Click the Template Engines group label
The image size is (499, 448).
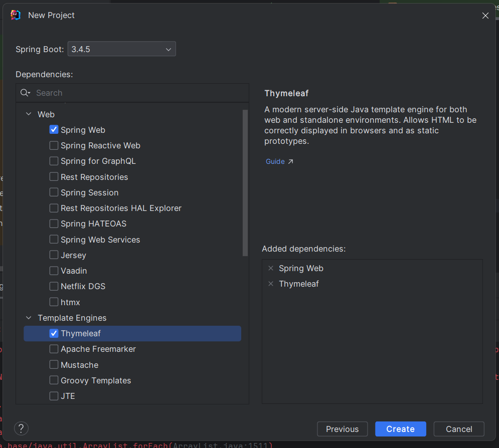72,318
